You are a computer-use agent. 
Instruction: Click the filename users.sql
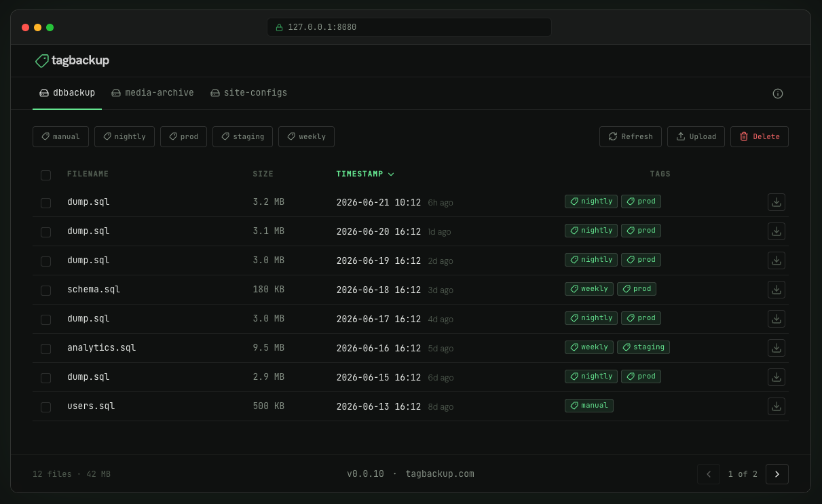tap(91, 406)
